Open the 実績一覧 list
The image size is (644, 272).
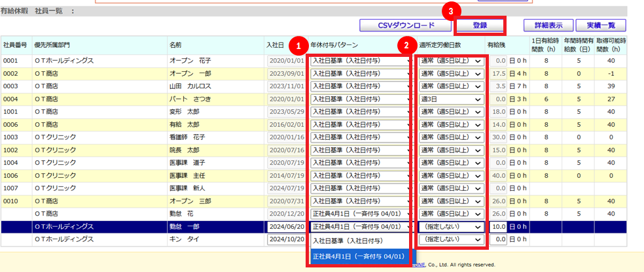point(601,25)
